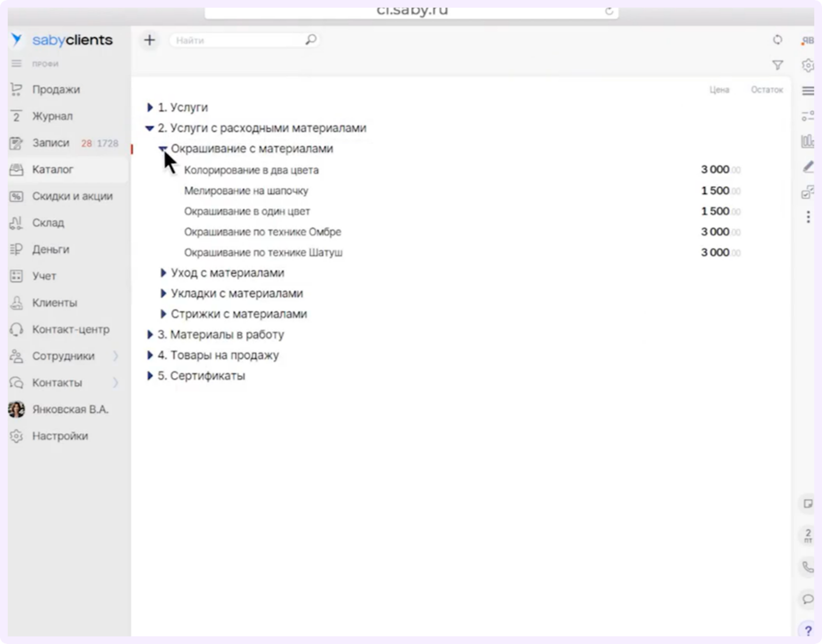Click the refresh sync icon top right
This screenshot has width=822, height=644.
point(777,40)
